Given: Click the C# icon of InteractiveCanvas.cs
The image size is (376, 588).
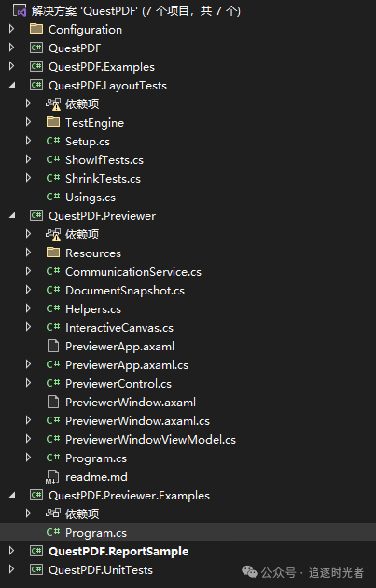Looking at the screenshot, I should (x=53, y=327).
